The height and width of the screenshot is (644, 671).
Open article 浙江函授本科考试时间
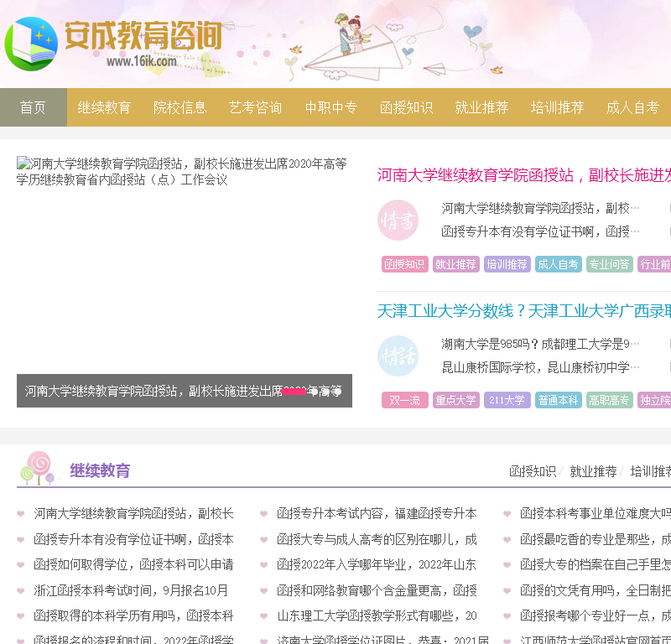click(x=131, y=590)
